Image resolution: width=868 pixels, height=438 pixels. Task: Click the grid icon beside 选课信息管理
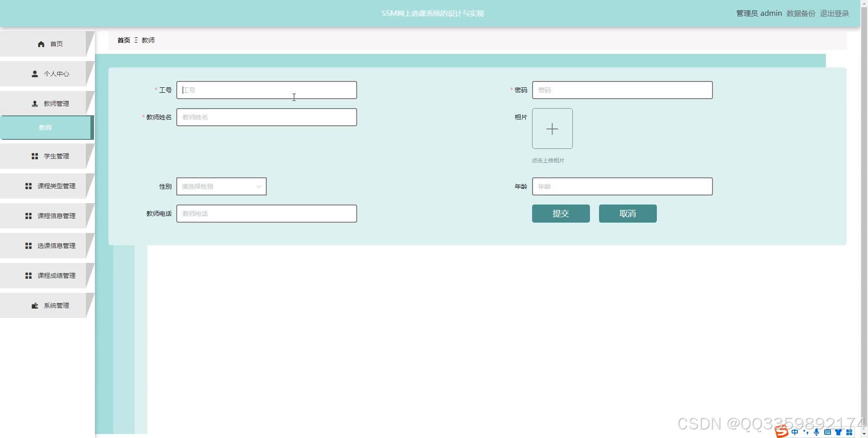tap(28, 246)
